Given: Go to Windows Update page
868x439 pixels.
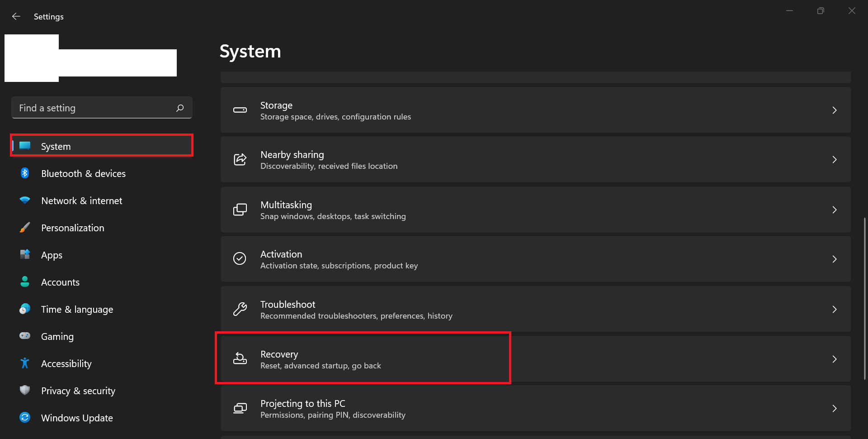Looking at the screenshot, I should pyautogui.click(x=77, y=418).
